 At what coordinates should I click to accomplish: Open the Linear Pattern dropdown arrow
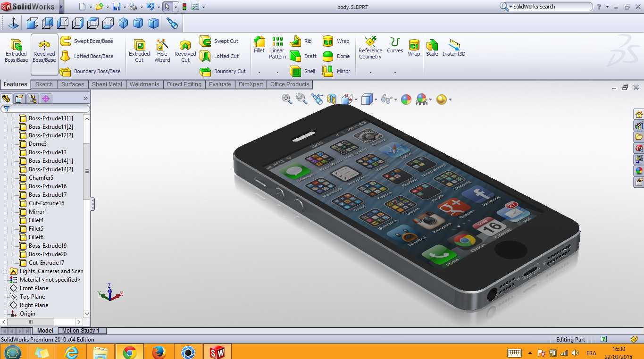coord(277,72)
